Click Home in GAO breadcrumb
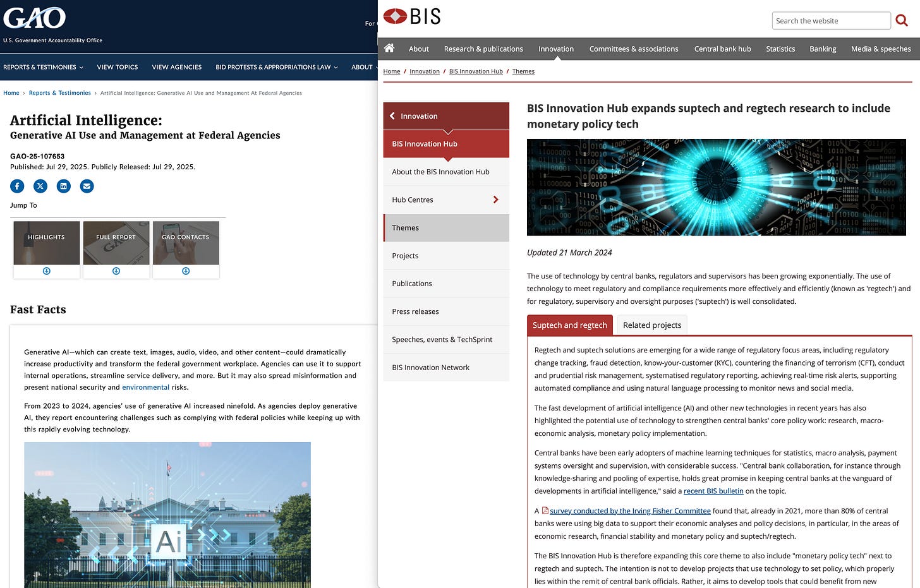Screen dimensions: 920x588 click(x=11, y=93)
